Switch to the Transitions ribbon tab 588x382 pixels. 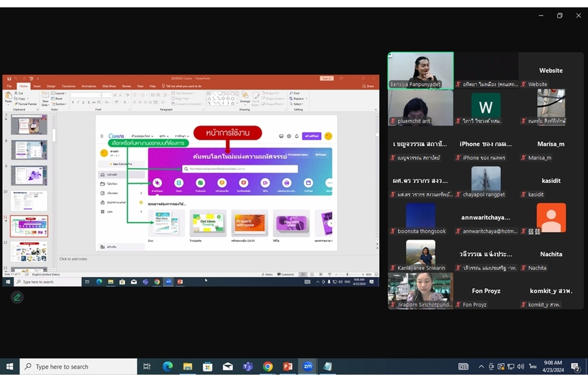point(68,86)
